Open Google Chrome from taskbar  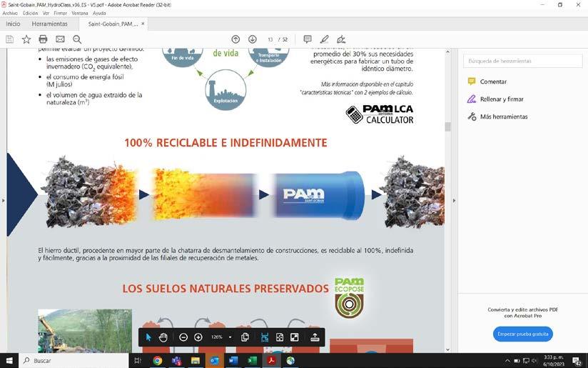(158, 360)
